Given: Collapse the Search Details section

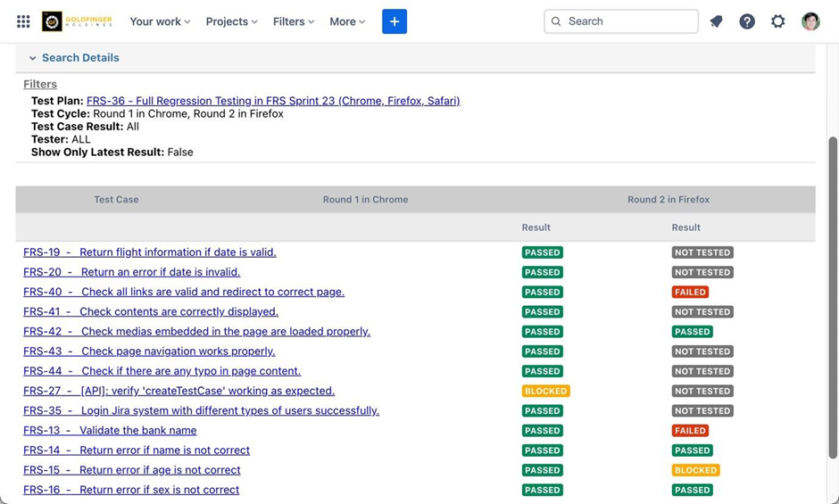Looking at the screenshot, I should point(33,58).
